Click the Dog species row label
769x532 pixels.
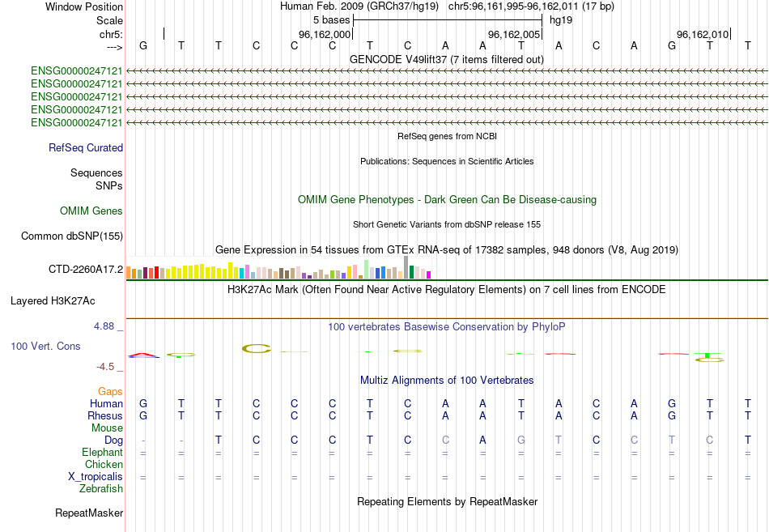pyautogui.click(x=114, y=440)
